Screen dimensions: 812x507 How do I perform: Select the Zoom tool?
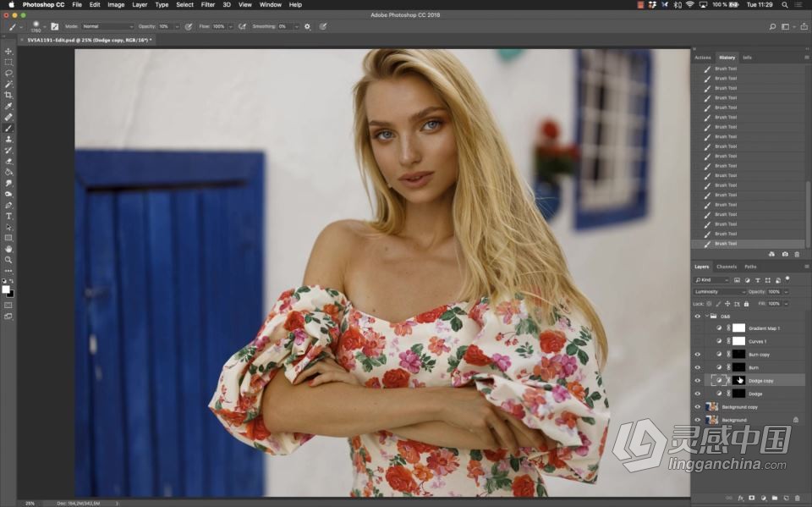tap(8, 260)
